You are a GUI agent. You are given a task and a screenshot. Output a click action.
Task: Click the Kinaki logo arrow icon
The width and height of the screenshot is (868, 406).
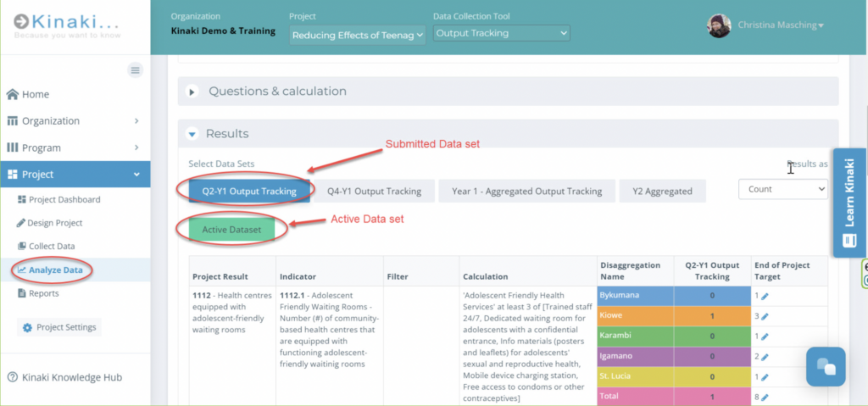[x=21, y=21]
